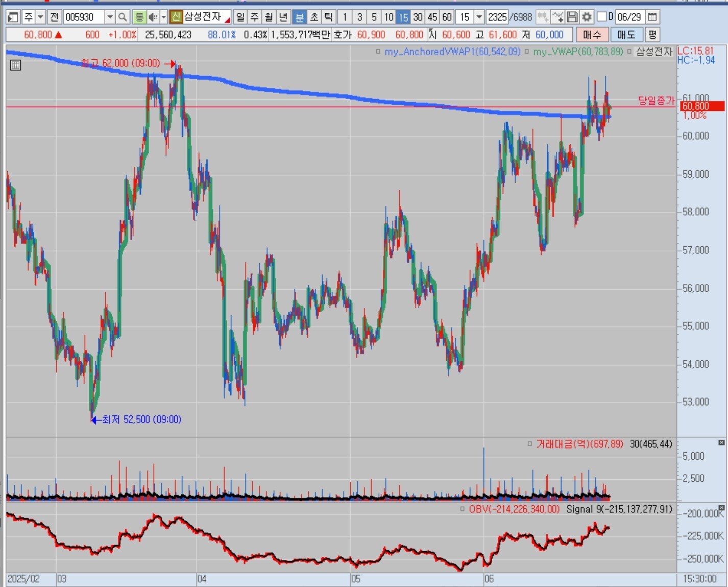Select the 30-minute interval tab

[x=418, y=17]
